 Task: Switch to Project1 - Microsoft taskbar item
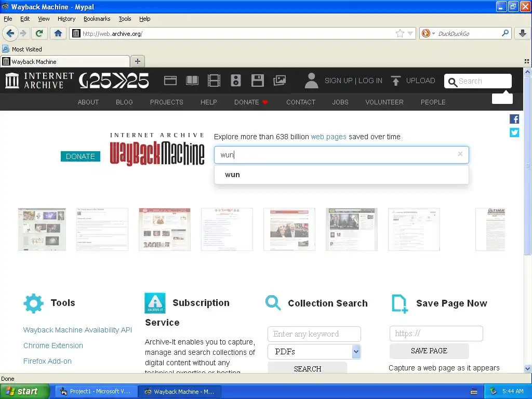pyautogui.click(x=96, y=392)
